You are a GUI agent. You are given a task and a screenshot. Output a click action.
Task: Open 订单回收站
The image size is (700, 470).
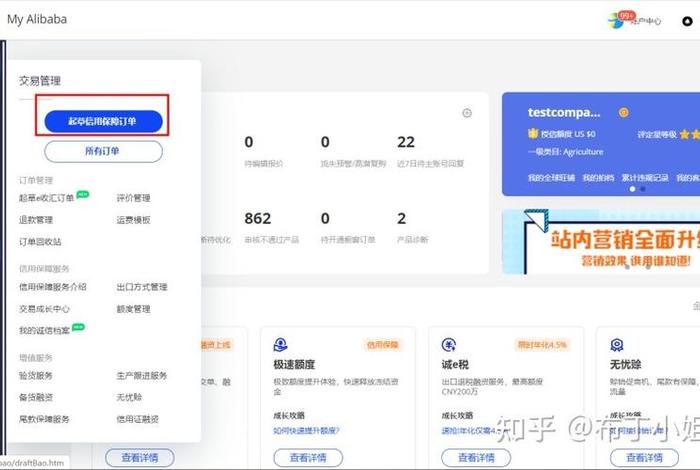pyautogui.click(x=40, y=241)
